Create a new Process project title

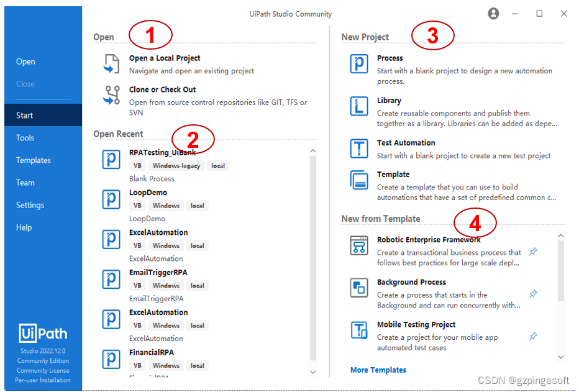(390, 58)
